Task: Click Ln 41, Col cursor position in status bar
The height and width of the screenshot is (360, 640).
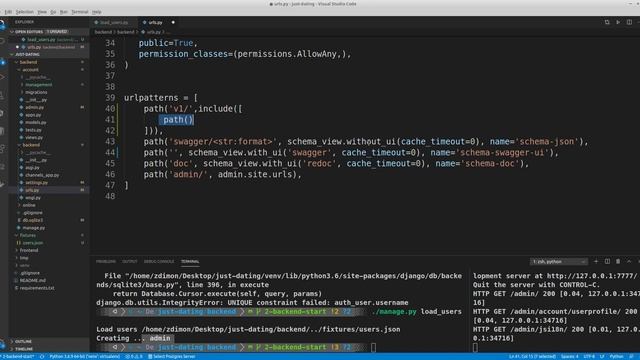Action: coord(532,356)
